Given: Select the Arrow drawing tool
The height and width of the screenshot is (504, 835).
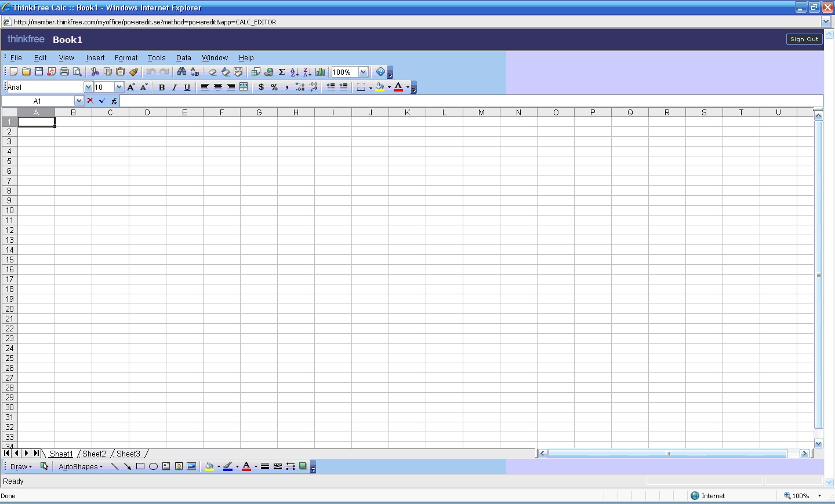Looking at the screenshot, I should [128, 466].
